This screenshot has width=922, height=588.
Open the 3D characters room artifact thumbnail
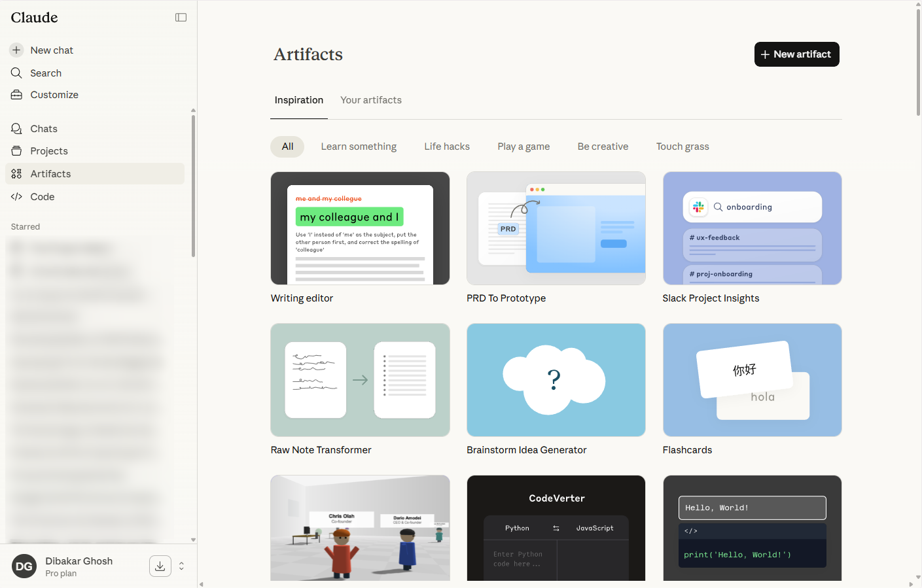tap(360, 528)
